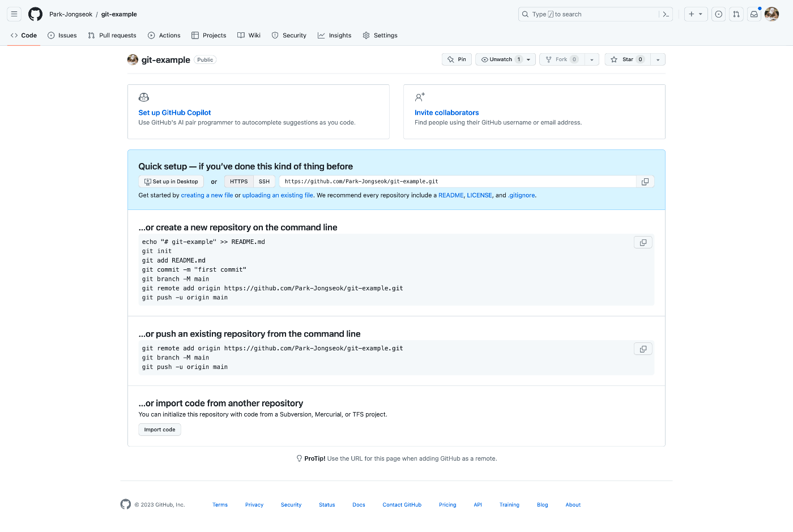
Task: Open the Set up GitHub Copilot link
Action: pyautogui.click(x=174, y=113)
